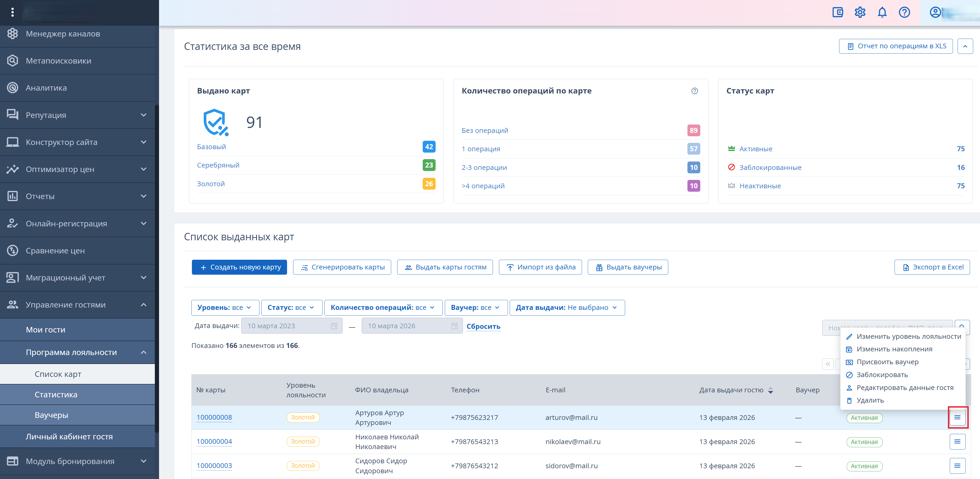The height and width of the screenshot is (479, 980).
Task: Open settings gear in header
Action: [x=860, y=13]
